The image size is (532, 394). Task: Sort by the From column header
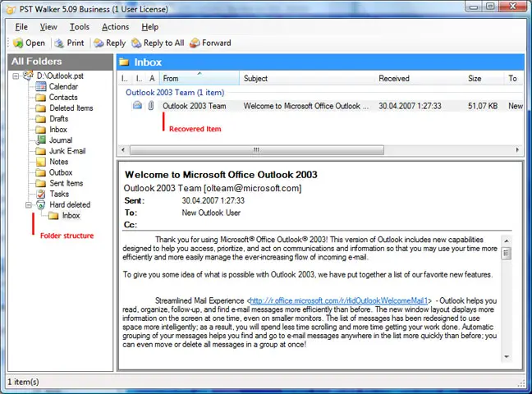199,79
